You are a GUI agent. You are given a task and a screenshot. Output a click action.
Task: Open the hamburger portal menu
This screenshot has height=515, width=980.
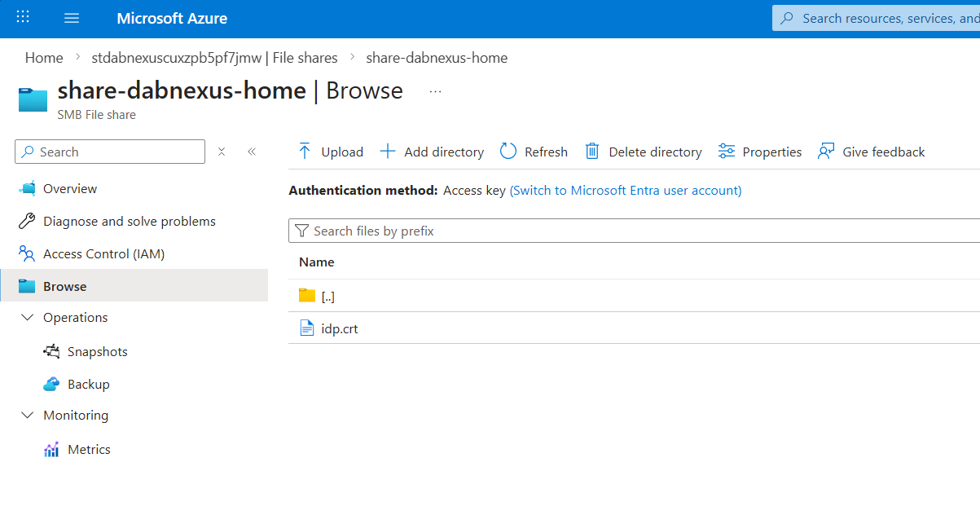(72, 18)
